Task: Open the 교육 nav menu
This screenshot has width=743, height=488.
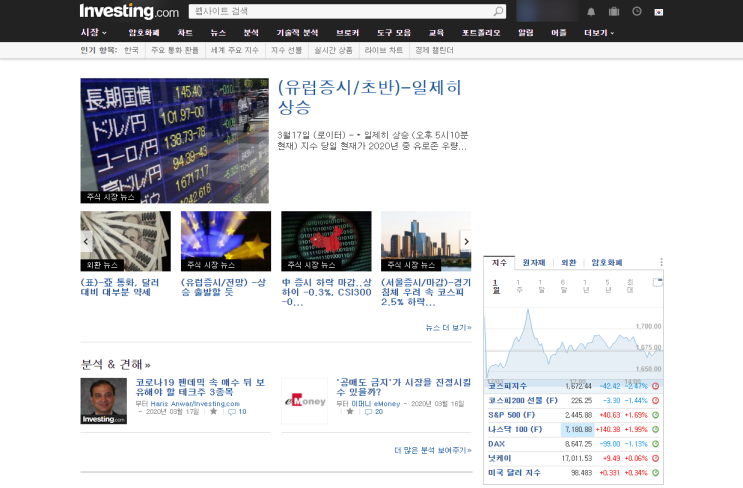Action: tap(436, 33)
